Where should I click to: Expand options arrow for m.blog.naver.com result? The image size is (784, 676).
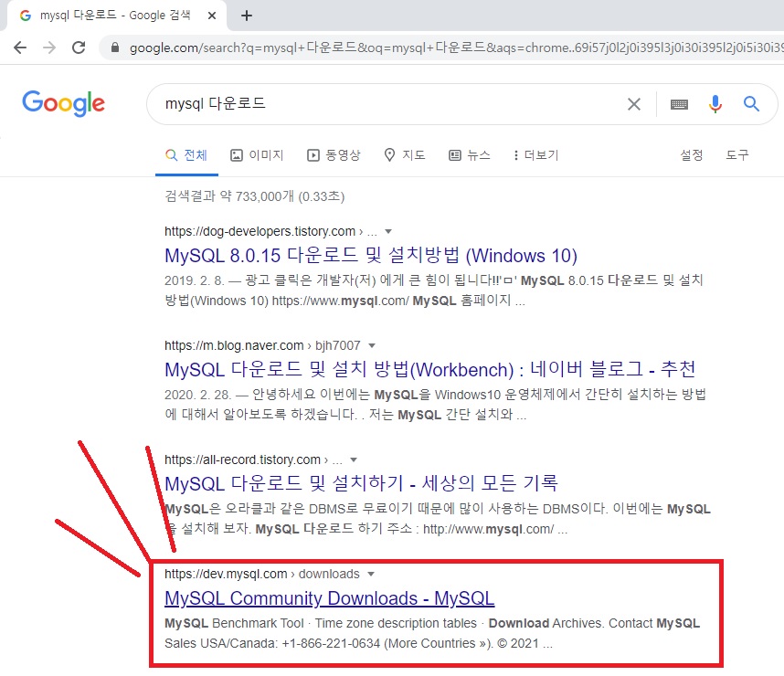[x=372, y=345]
